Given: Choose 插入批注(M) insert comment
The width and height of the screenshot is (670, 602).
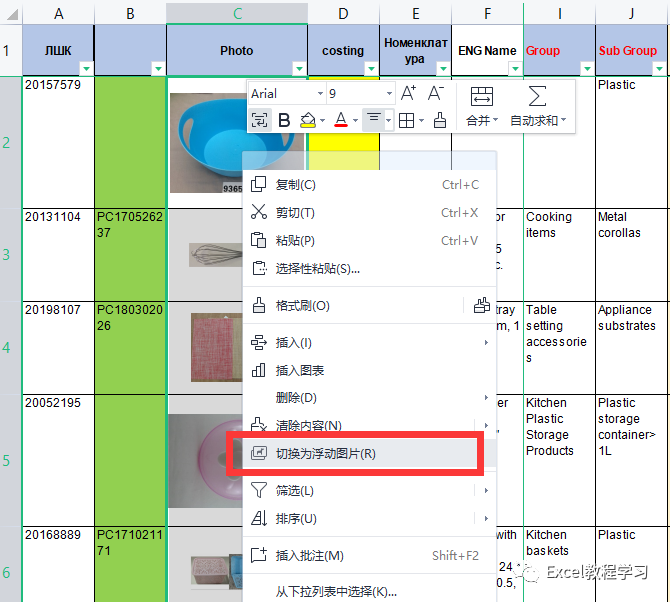Looking at the screenshot, I should pos(369,555).
